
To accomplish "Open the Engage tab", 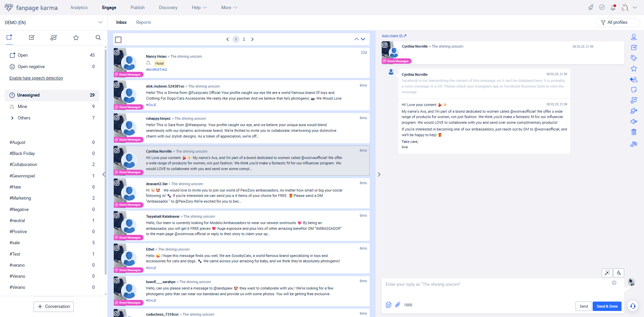I will coord(109,7).
